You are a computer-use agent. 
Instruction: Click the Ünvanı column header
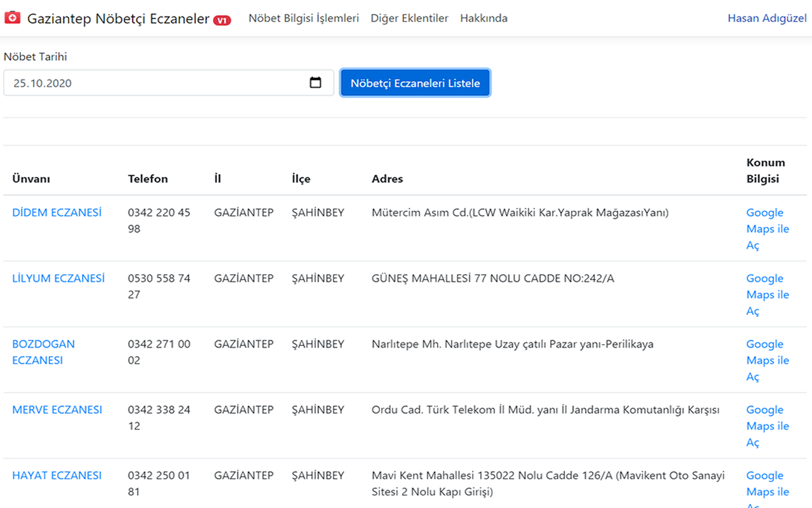coord(31,179)
